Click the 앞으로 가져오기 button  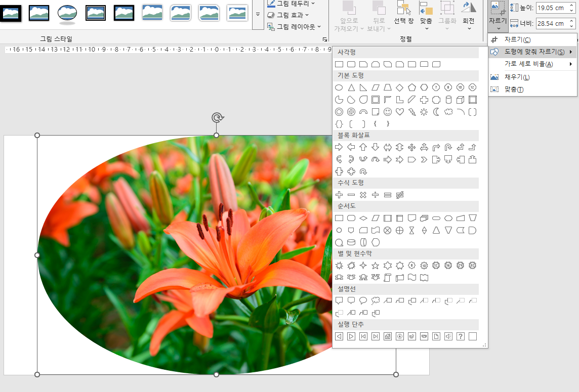point(349,16)
